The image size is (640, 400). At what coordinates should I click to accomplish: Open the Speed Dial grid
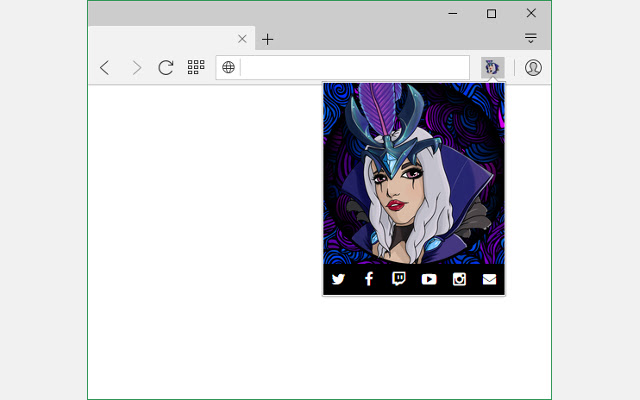(x=196, y=67)
